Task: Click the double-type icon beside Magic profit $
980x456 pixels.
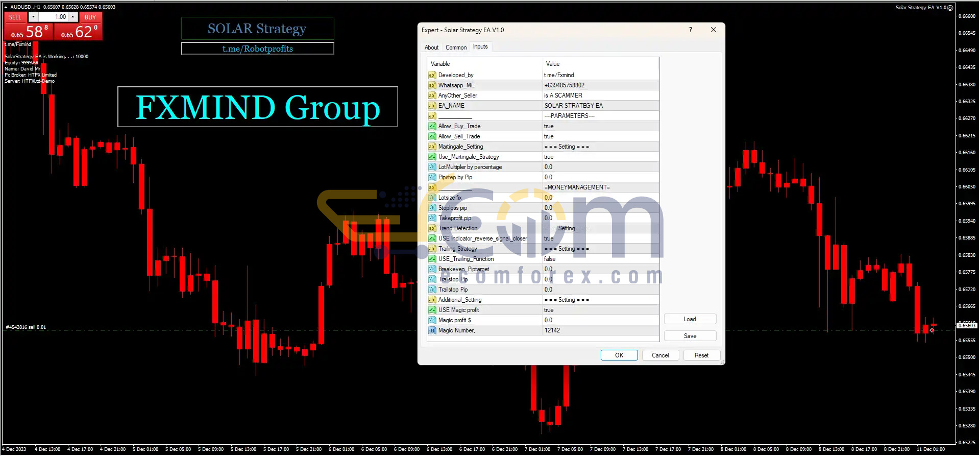Action: [x=432, y=320]
